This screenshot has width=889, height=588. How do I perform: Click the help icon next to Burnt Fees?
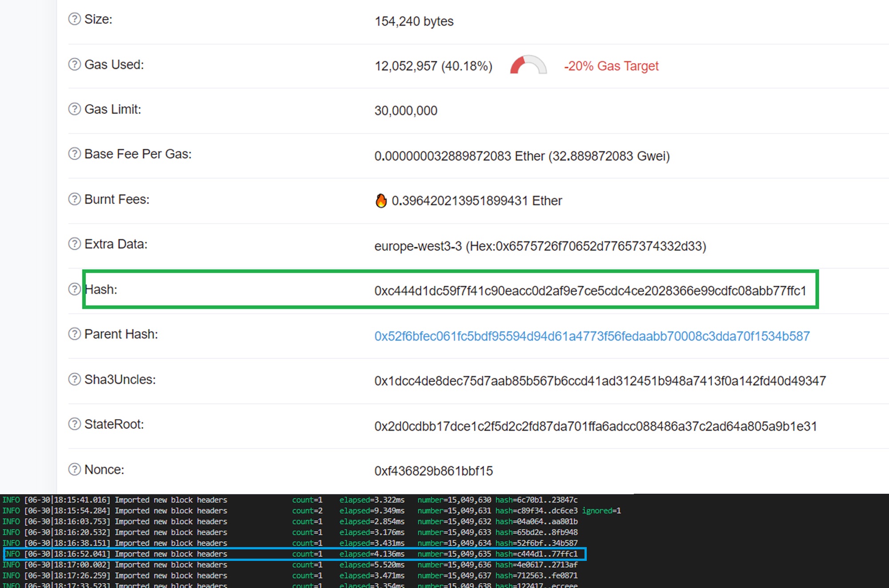pyautogui.click(x=74, y=199)
